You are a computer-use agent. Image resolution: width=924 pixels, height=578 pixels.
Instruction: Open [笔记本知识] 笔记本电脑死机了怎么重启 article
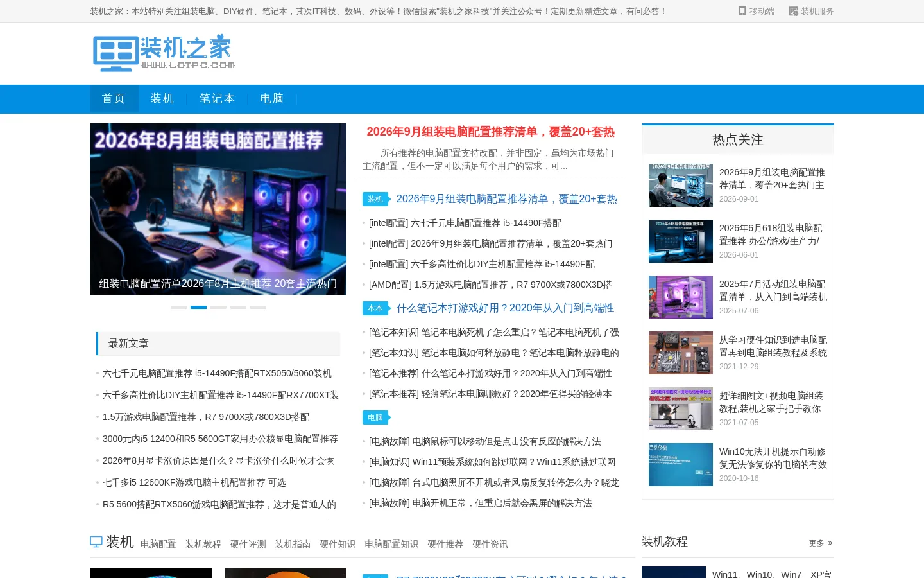(494, 333)
